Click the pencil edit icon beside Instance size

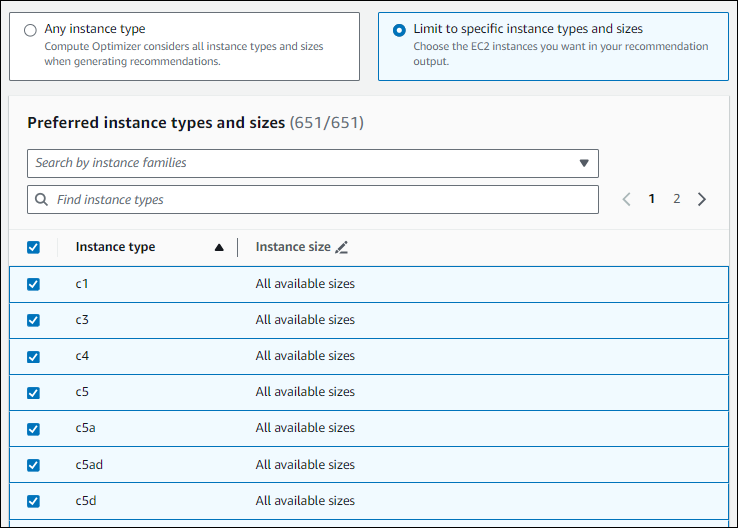[x=342, y=247]
